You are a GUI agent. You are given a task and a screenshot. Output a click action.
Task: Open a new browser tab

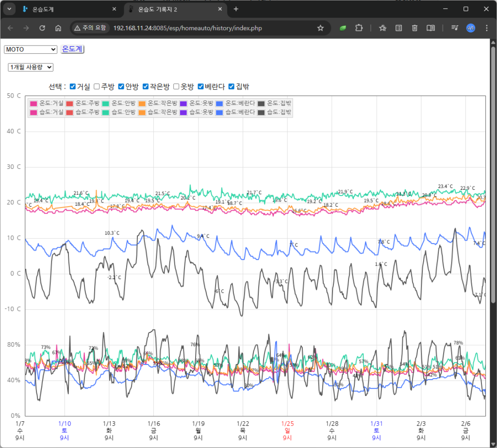[236, 9]
